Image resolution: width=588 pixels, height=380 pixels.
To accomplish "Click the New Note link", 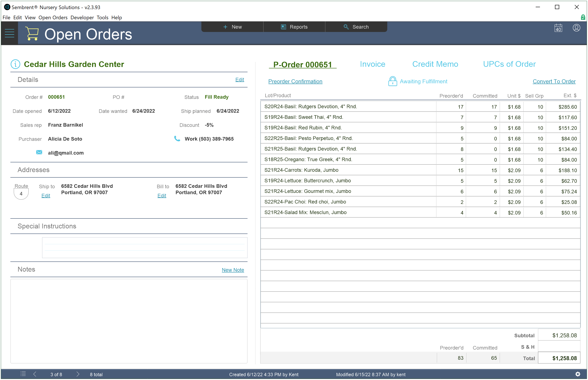I will tap(233, 270).
